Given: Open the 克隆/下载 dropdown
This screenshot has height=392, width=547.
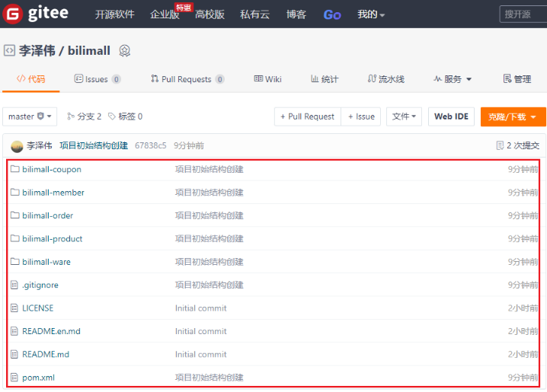Looking at the screenshot, I should 513,116.
